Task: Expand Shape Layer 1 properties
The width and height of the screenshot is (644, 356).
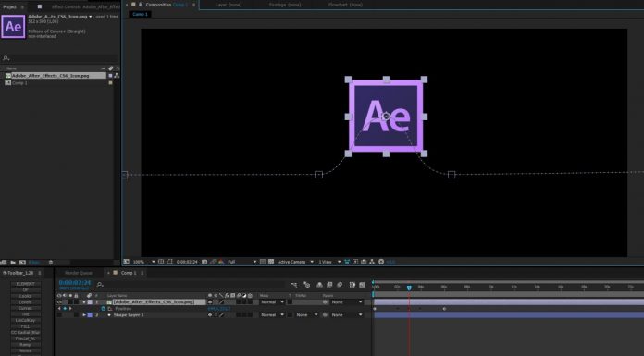Action: coord(84,315)
